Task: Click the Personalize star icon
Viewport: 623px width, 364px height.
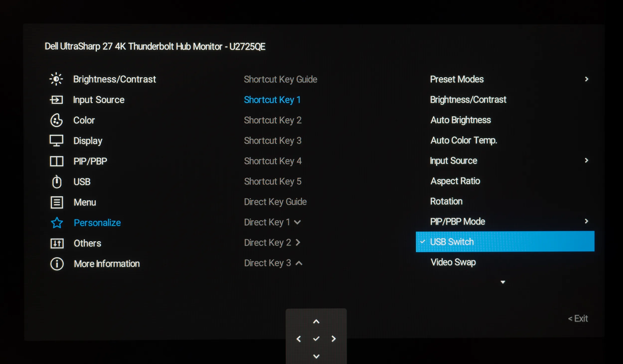Action: click(57, 223)
